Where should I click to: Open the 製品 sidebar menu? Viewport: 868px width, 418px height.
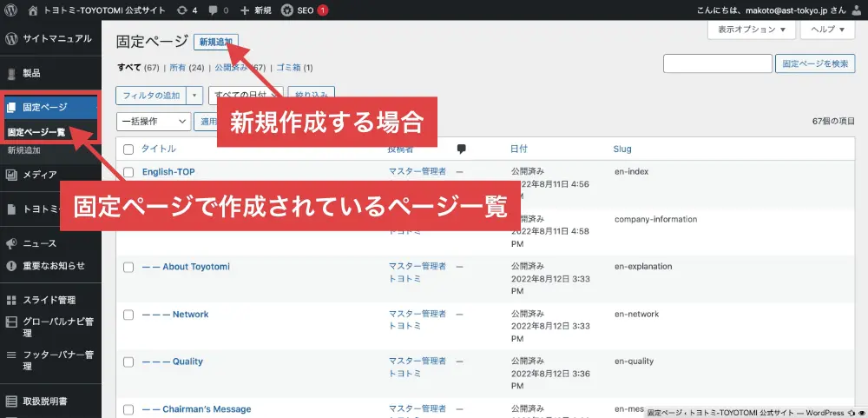[31, 73]
